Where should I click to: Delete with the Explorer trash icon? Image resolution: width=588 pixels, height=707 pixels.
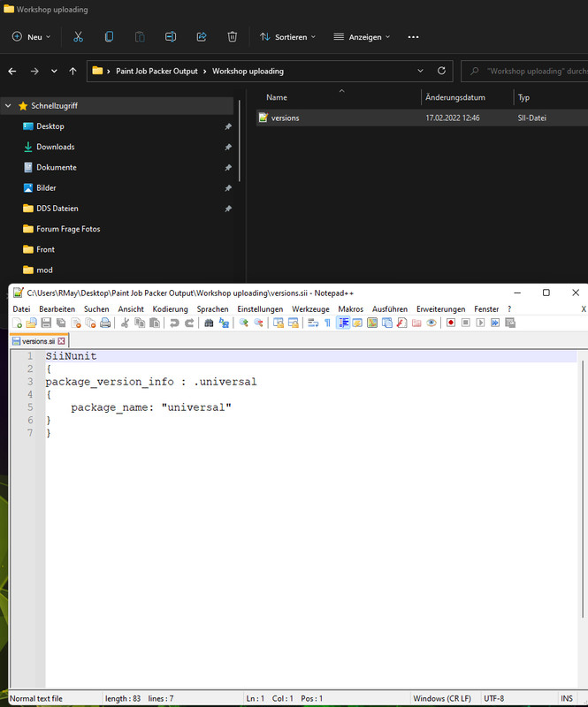232,37
